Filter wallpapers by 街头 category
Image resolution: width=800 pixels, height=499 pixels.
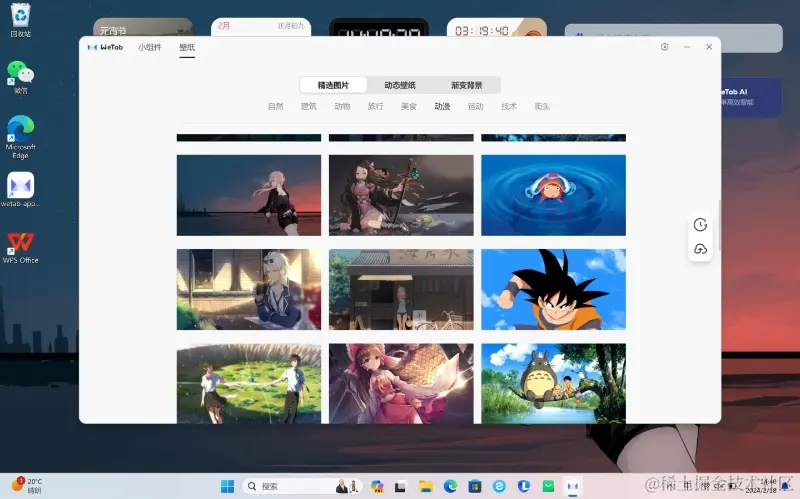[542, 106]
